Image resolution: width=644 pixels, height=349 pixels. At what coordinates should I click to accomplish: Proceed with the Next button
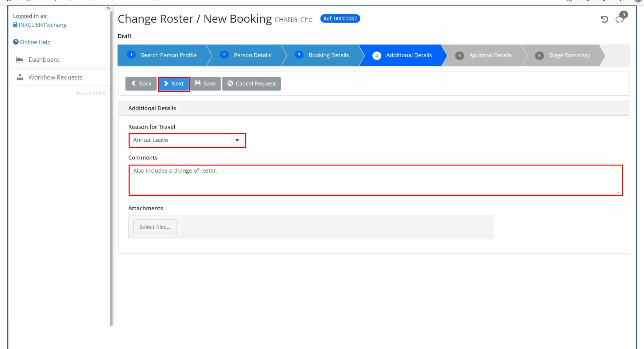[174, 84]
